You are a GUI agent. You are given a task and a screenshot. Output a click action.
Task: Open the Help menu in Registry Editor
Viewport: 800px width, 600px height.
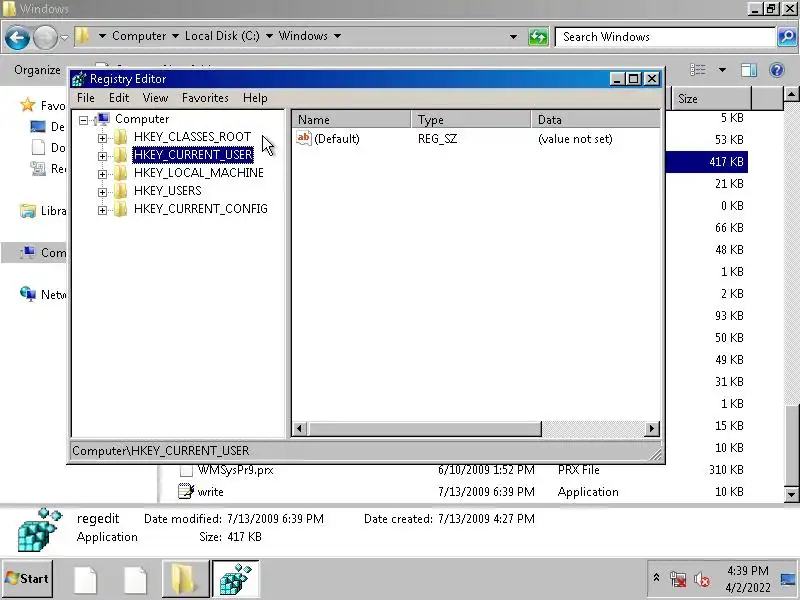[255, 97]
